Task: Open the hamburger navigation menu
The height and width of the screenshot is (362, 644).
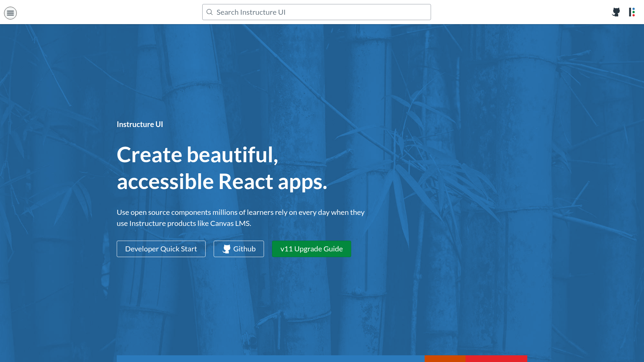Action: tap(10, 13)
